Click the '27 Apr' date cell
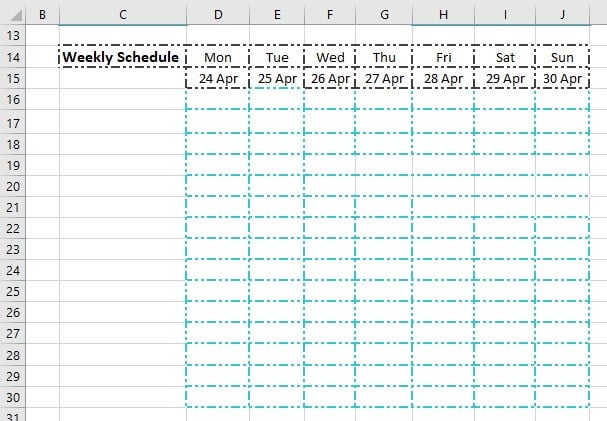The width and height of the screenshot is (607, 421). pyautogui.click(x=384, y=78)
